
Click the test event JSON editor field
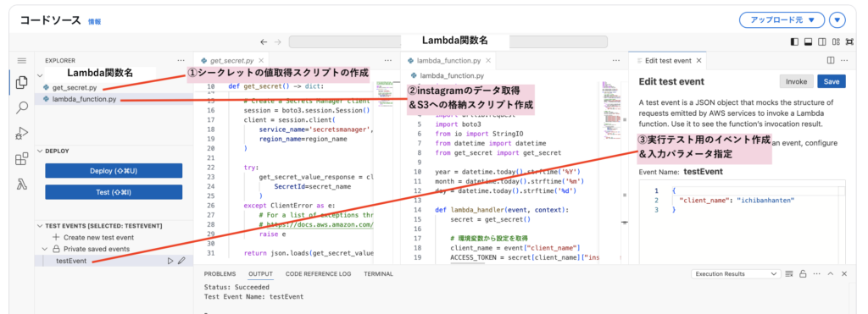coord(742,221)
